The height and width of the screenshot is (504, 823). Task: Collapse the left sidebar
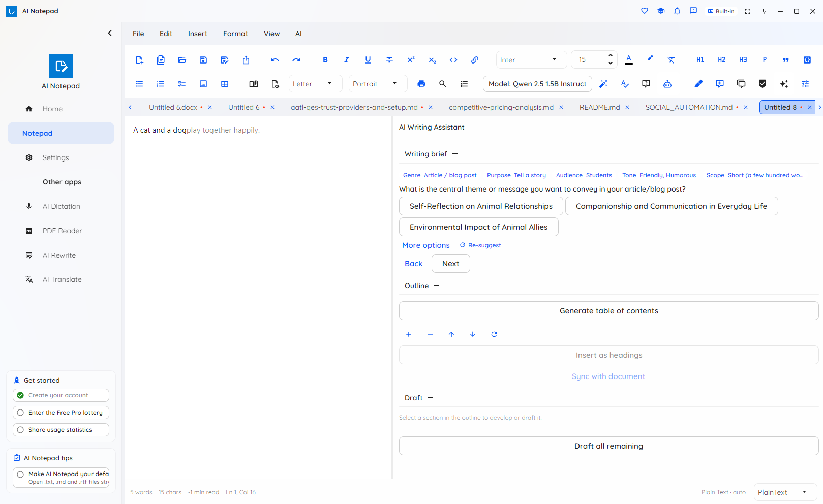pyautogui.click(x=110, y=33)
